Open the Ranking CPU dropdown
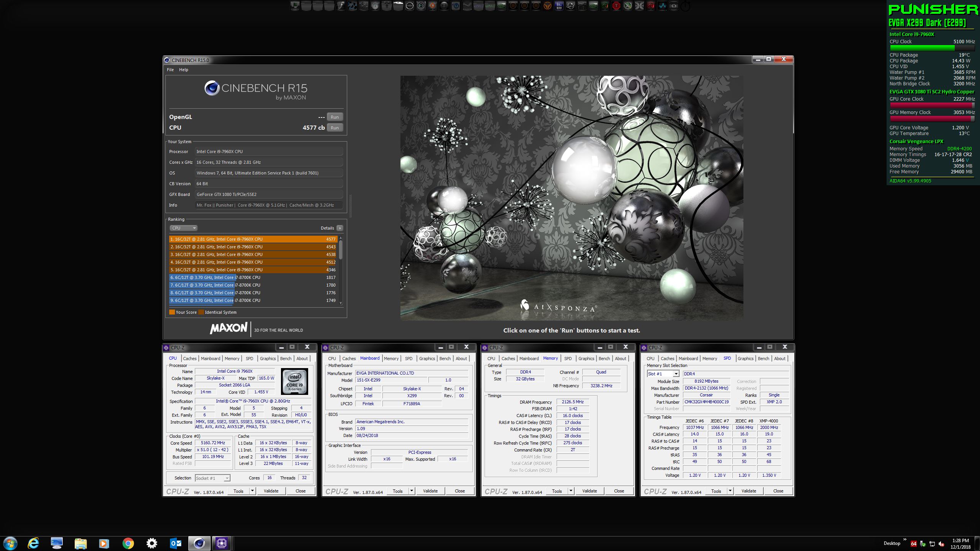This screenshot has width=980, height=551. [183, 228]
